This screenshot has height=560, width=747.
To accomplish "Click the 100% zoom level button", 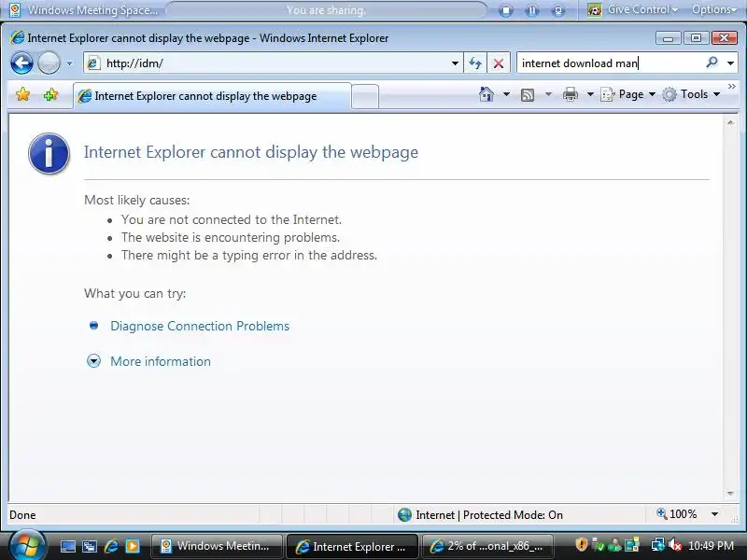I will (x=676, y=514).
